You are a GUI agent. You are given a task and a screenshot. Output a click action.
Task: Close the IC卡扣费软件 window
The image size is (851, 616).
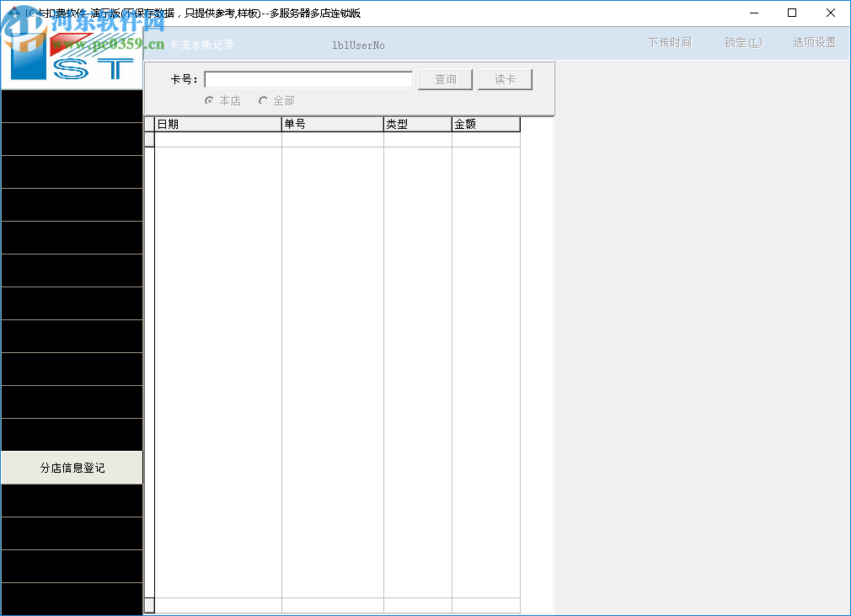[831, 13]
